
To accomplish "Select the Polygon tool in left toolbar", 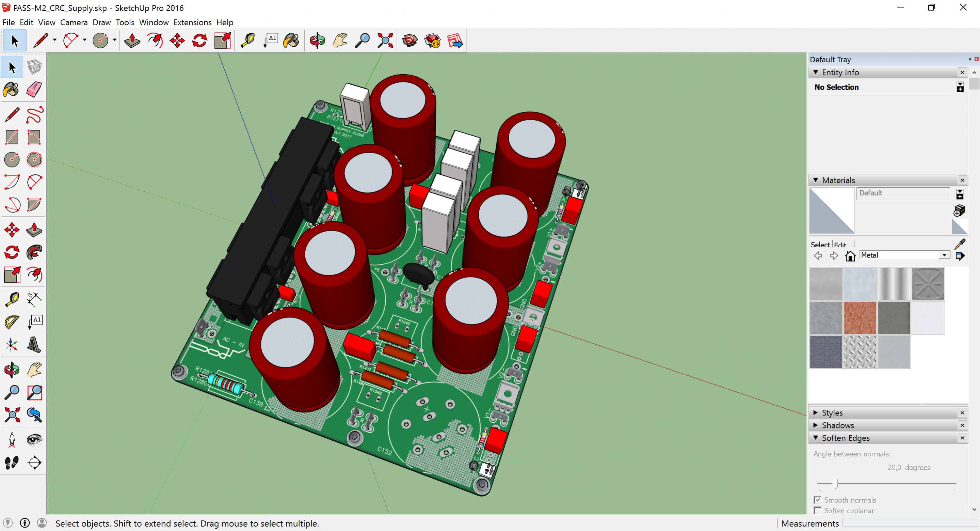I will 34,159.
